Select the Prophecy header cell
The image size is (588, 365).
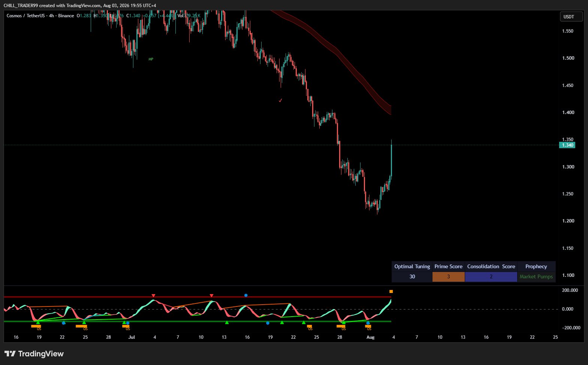(536, 266)
